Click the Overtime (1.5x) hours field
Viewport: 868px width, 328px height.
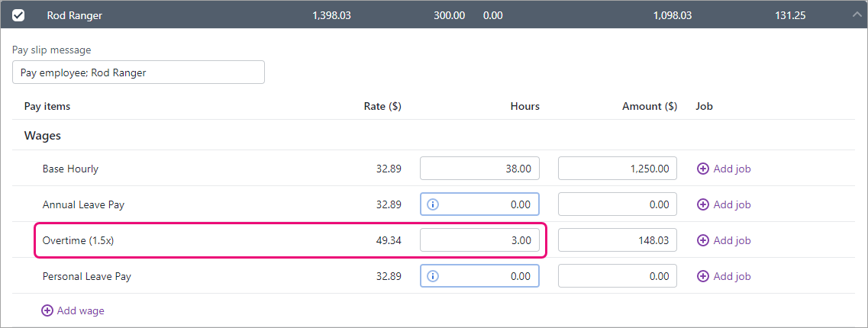pos(479,240)
